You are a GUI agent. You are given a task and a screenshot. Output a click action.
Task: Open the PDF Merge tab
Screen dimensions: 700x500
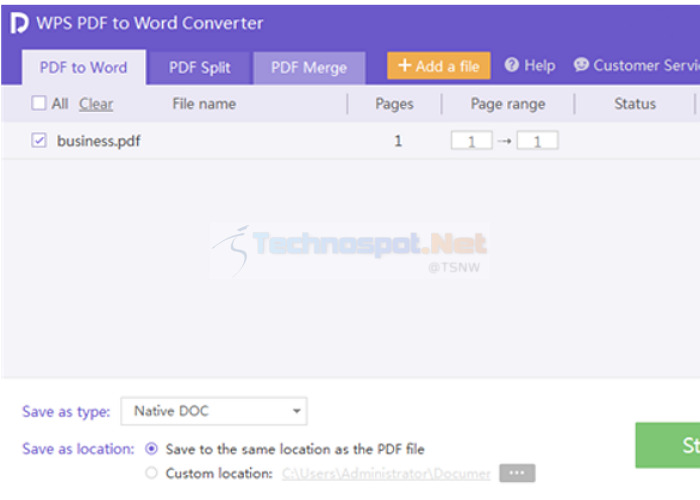click(309, 68)
